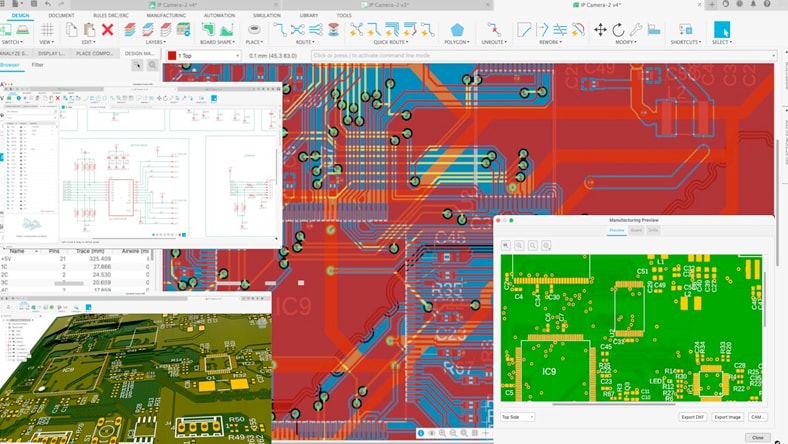Click the Align icon in the Modify group

coord(654,30)
